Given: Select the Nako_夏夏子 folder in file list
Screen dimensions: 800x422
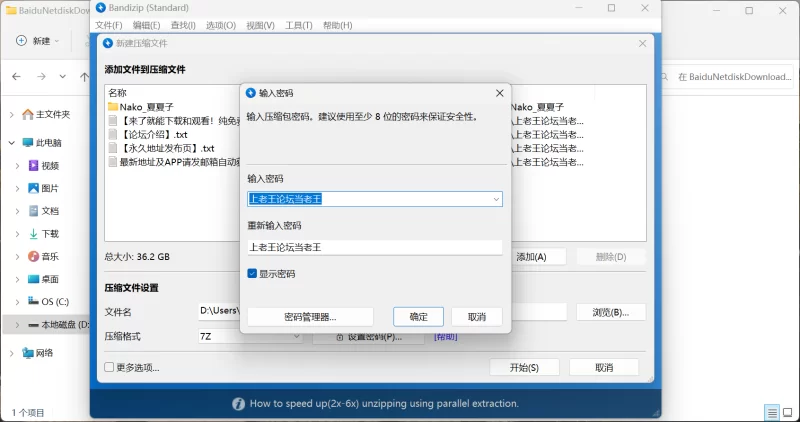Looking at the screenshot, I should pos(146,107).
